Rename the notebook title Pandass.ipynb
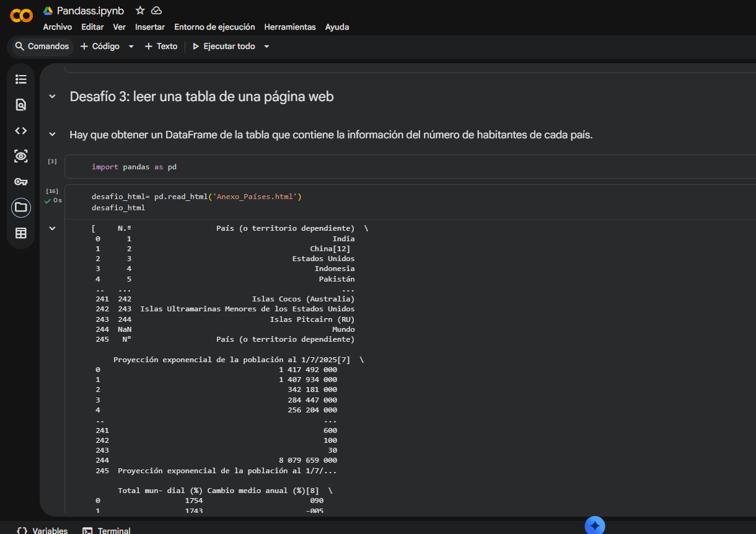Screen dimensions: 756x534 pos(90,11)
